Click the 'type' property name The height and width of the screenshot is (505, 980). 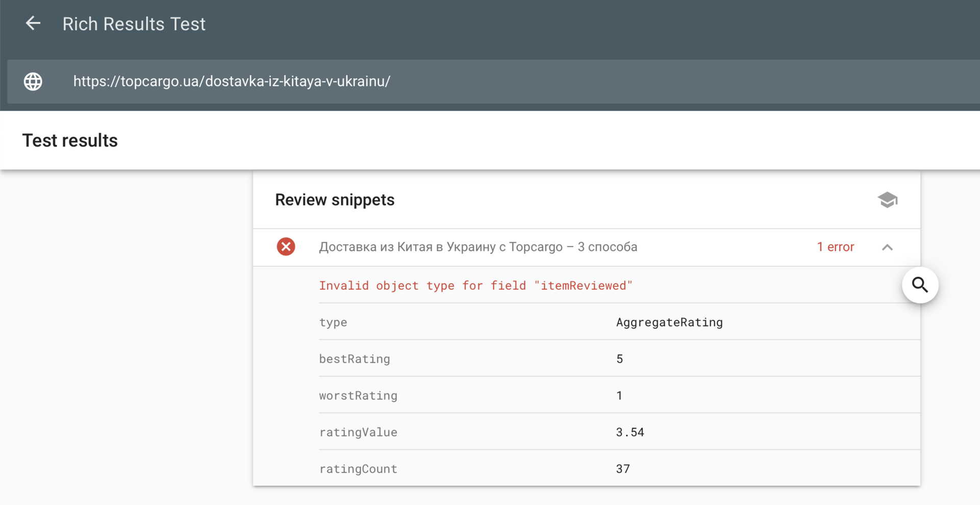(x=333, y=322)
